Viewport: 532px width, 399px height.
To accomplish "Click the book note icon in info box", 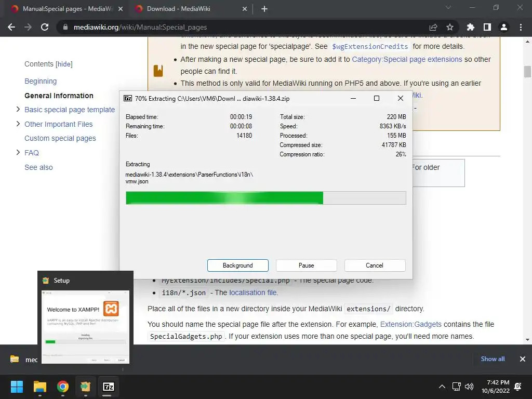I will coord(158,71).
